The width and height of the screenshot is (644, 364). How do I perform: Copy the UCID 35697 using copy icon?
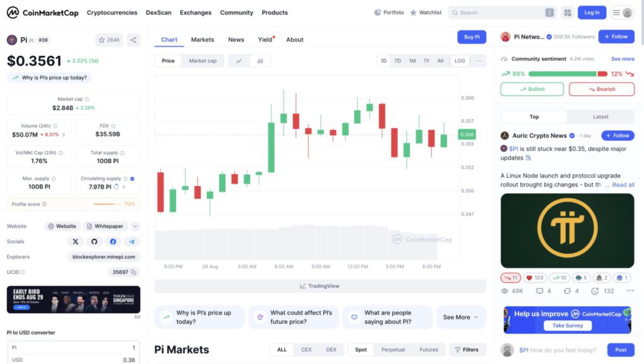[x=134, y=272]
